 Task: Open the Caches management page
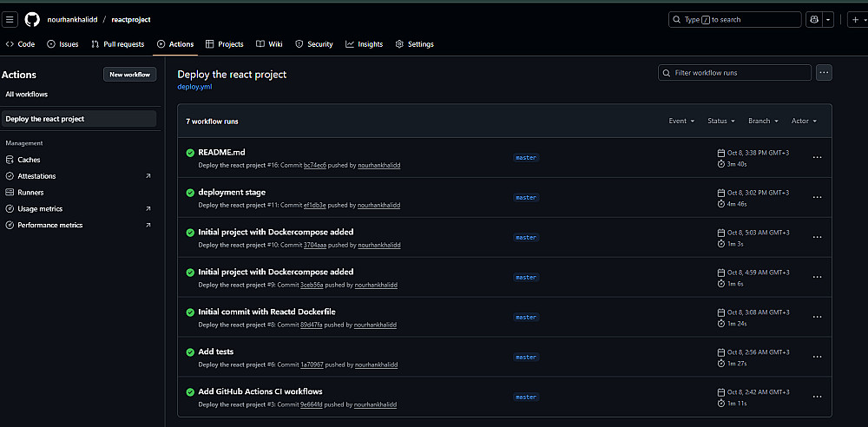(x=29, y=160)
